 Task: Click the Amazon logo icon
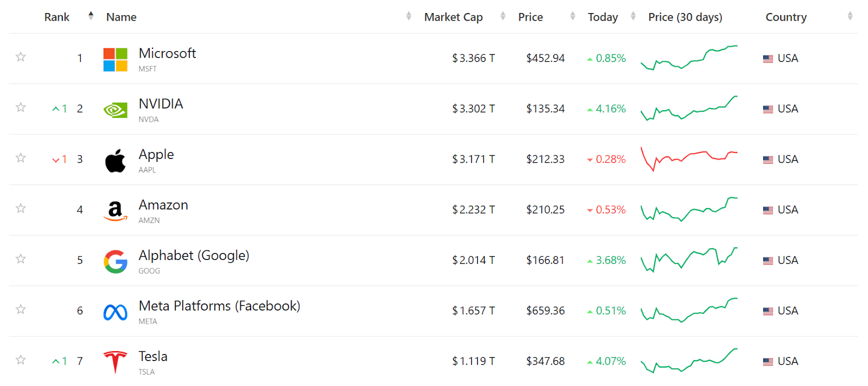point(115,211)
